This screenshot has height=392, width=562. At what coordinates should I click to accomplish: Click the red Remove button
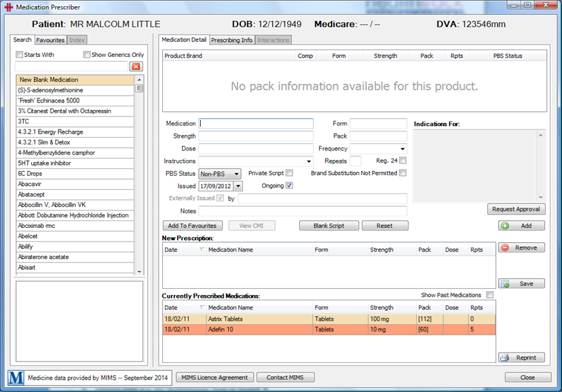521,248
